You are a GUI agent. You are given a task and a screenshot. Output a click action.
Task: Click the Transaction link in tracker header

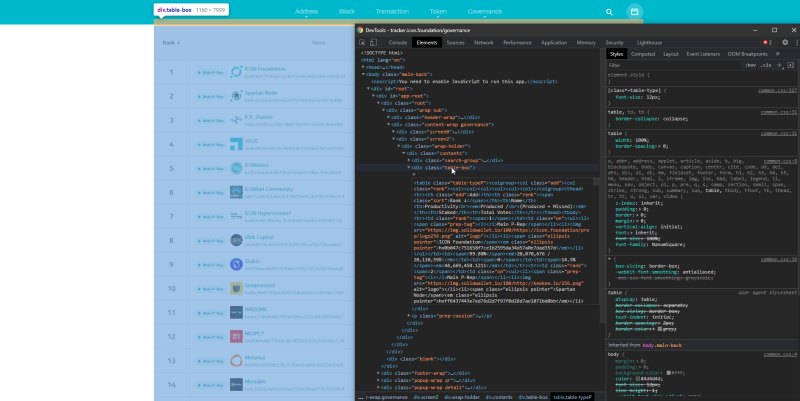click(392, 11)
